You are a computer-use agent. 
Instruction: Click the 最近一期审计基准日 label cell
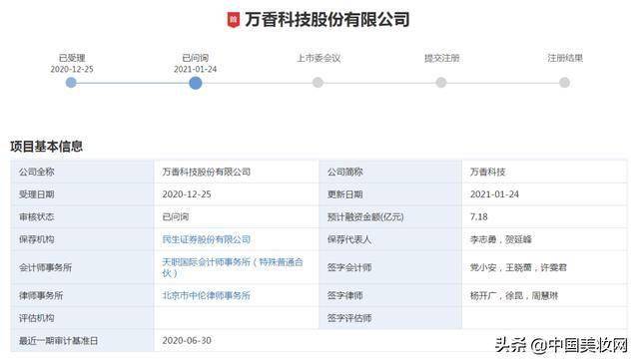tap(82, 340)
